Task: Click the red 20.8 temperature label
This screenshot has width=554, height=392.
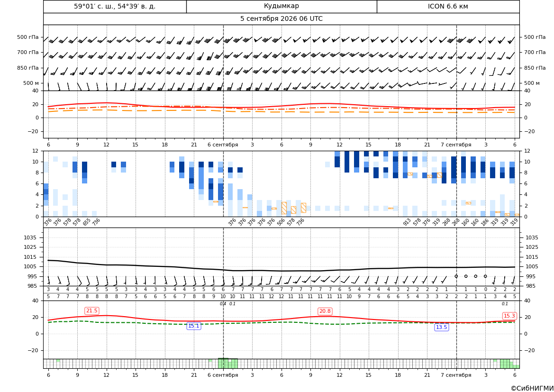Action: click(x=325, y=311)
